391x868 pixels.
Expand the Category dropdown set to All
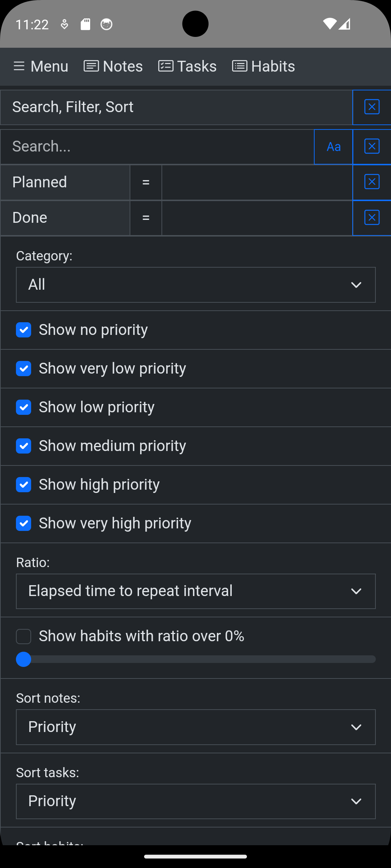pos(196,285)
